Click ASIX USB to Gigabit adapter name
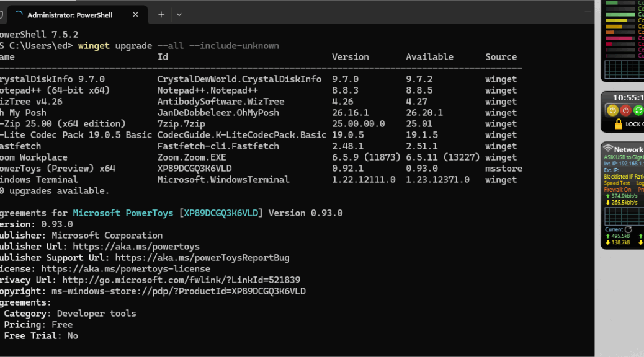The height and width of the screenshot is (357, 644). click(624, 157)
